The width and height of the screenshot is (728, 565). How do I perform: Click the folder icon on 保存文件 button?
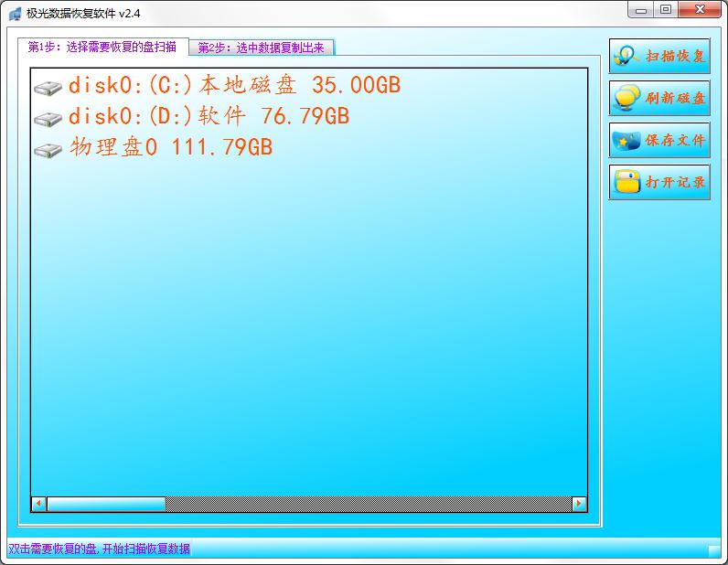tap(626, 141)
